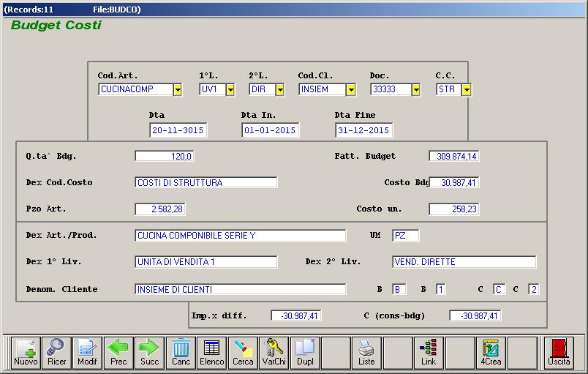Image resolution: width=588 pixels, height=374 pixels.
Task: Click the Cod.Art. field containing CUCINACOMP
Action: click(136, 89)
